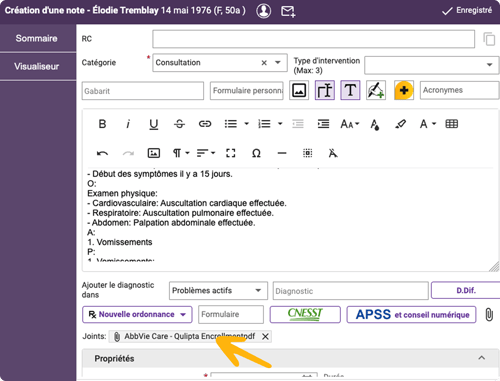
Task: Collapse the Propriétés section
Action: [481, 358]
